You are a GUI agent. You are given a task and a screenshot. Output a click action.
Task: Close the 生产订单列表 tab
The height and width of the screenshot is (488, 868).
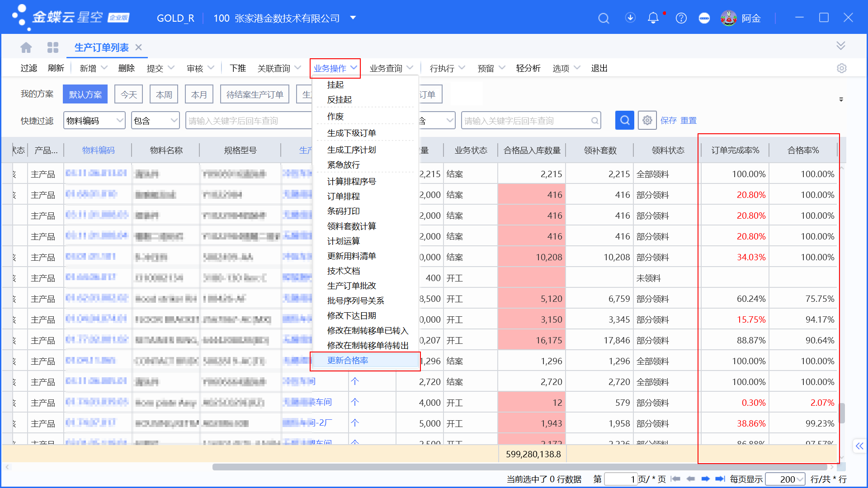[x=139, y=47]
